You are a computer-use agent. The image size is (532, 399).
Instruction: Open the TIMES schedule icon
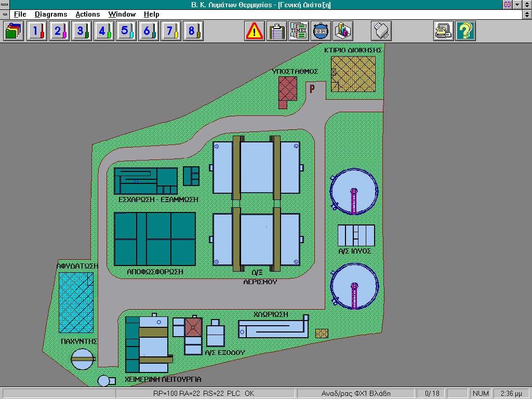[299, 31]
